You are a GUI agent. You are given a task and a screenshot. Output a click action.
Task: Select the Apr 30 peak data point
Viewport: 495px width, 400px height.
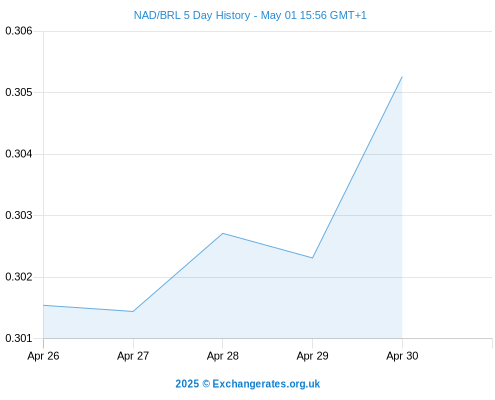click(402, 77)
